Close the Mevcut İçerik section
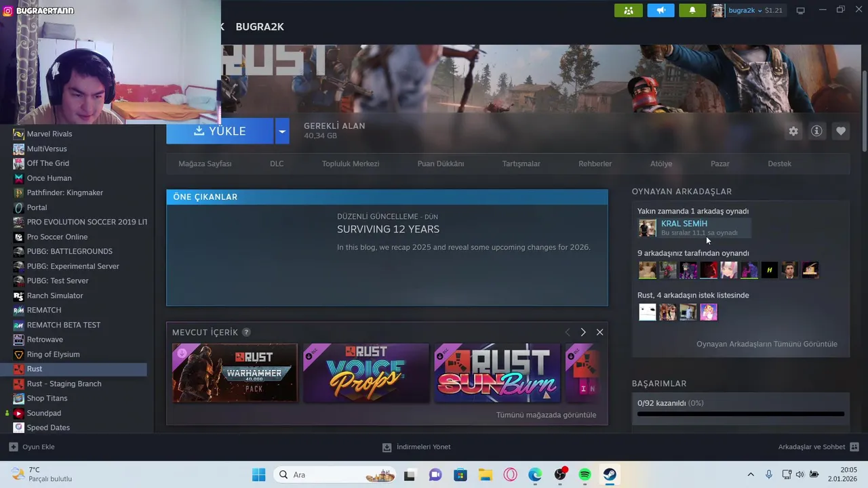868x488 pixels. coord(599,332)
